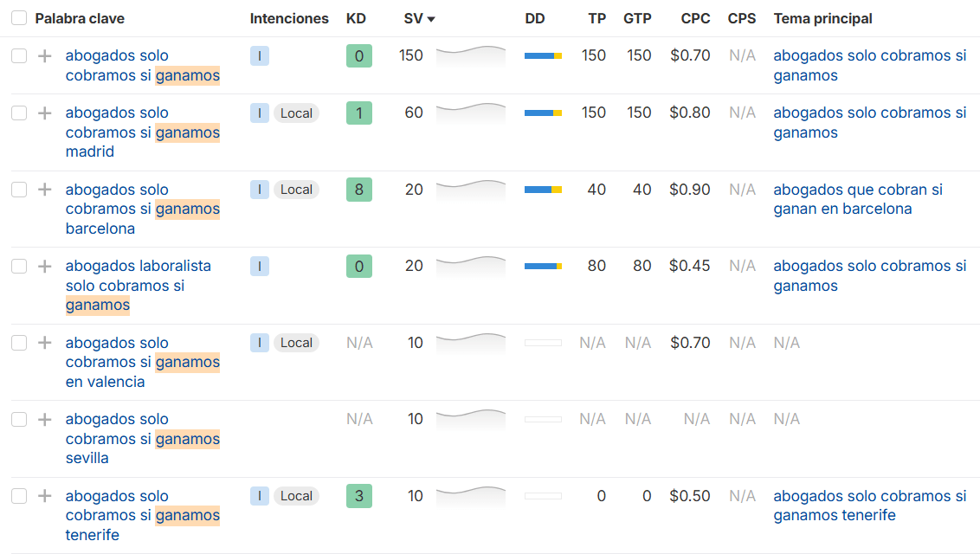Viewport: 980px width, 554px height.
Task: Click the "I" intent badge on the laboralista row
Action: [x=259, y=266]
